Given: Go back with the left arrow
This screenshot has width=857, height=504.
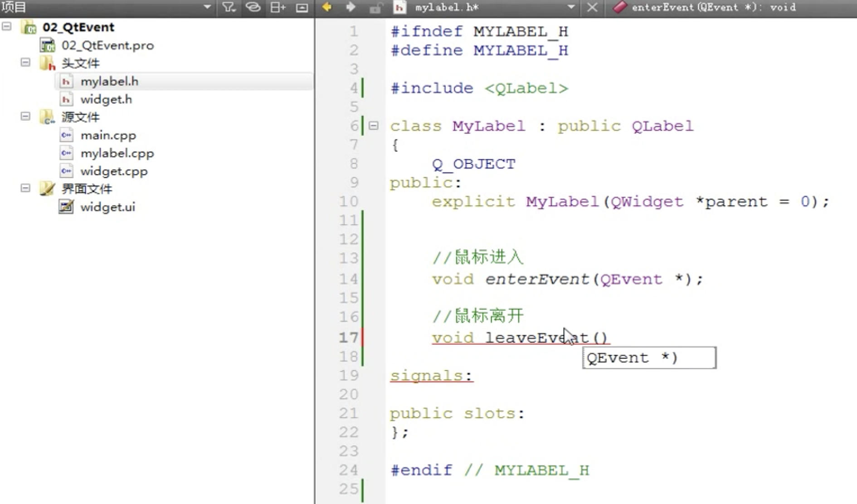Looking at the screenshot, I should 326,7.
